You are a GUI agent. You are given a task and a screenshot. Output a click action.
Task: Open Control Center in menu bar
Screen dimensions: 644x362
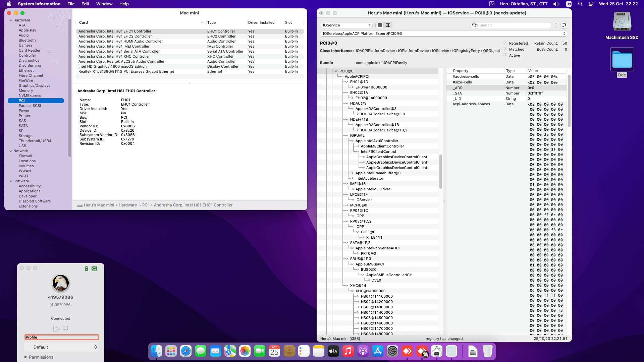pos(591,4)
